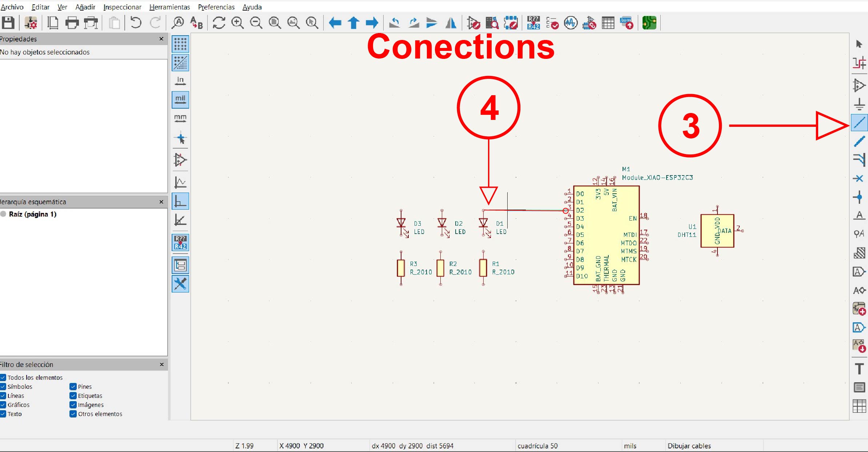This screenshot has width=868, height=452.
Task: Open the PCB editor icon
Action: click(649, 23)
